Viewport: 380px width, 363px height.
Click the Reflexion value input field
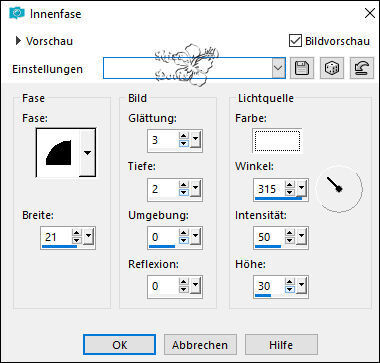click(x=163, y=286)
